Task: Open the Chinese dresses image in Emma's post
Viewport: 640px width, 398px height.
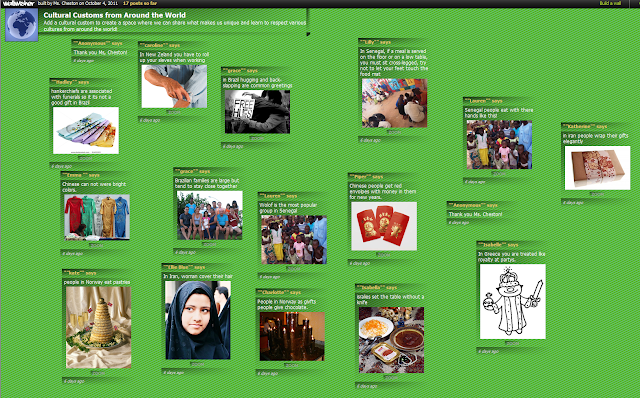Action: click(x=97, y=217)
